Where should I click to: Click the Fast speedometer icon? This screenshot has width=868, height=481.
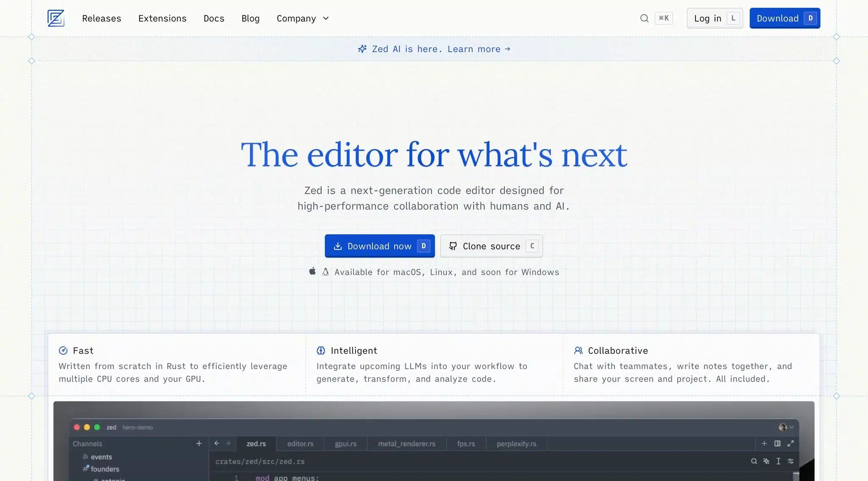coord(63,351)
